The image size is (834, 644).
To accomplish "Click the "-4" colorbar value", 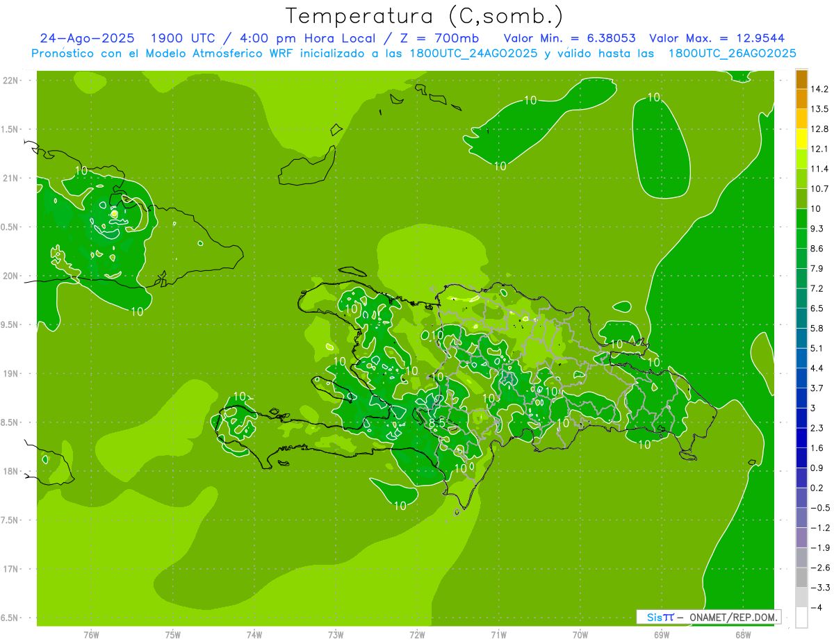I will coord(817,608).
